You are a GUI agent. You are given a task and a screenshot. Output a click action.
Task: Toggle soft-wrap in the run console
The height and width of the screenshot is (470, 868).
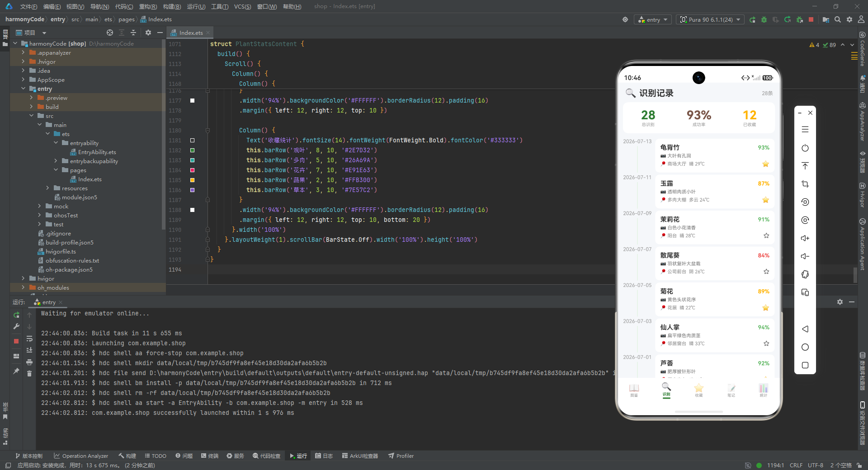coord(29,338)
